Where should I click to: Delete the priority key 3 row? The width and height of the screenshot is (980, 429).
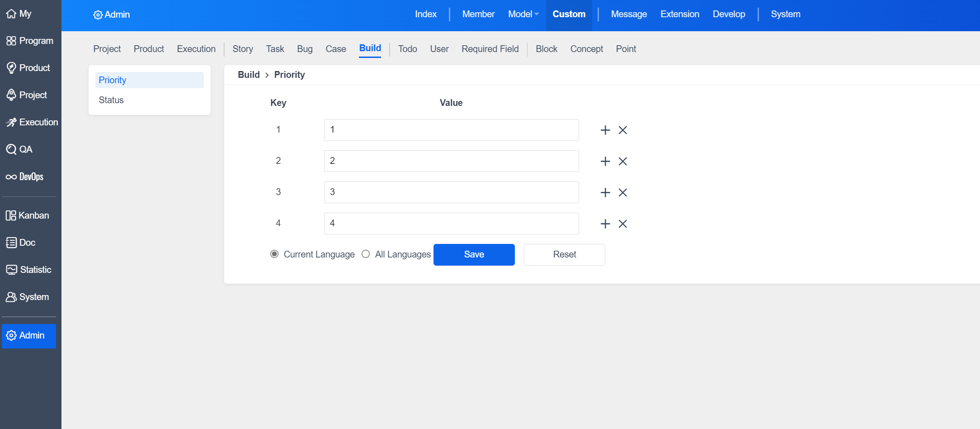tap(622, 193)
